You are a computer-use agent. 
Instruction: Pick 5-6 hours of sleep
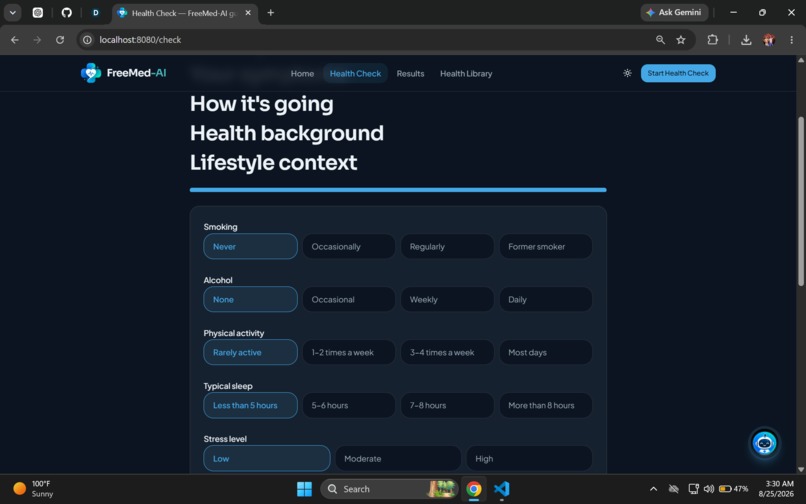tap(349, 405)
